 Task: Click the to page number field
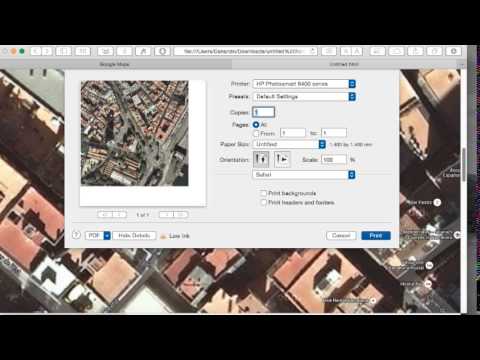click(334, 133)
